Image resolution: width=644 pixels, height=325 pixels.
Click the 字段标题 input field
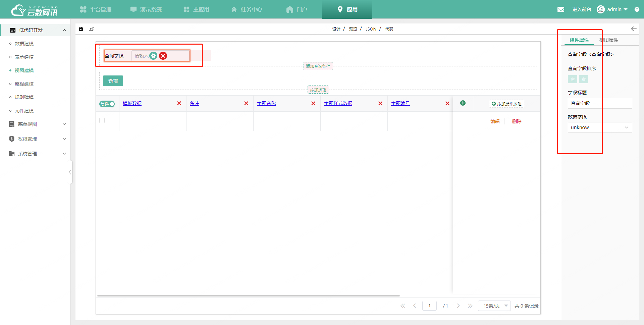tap(600, 103)
